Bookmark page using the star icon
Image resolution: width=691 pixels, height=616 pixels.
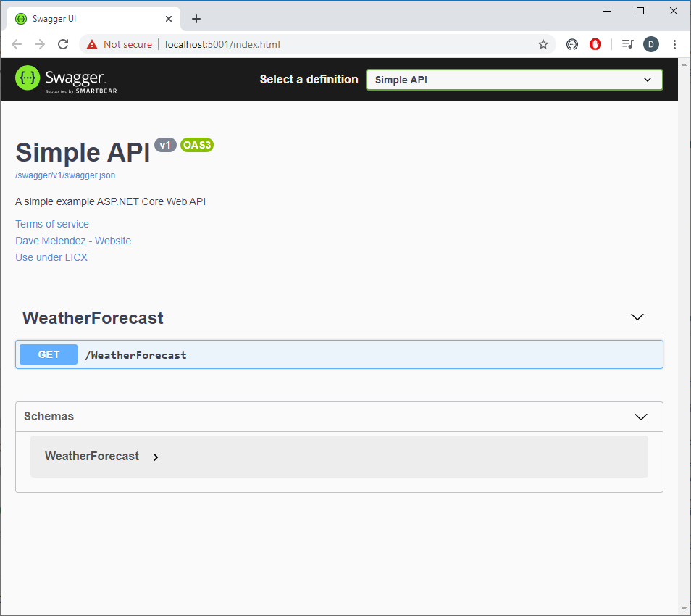tap(543, 44)
